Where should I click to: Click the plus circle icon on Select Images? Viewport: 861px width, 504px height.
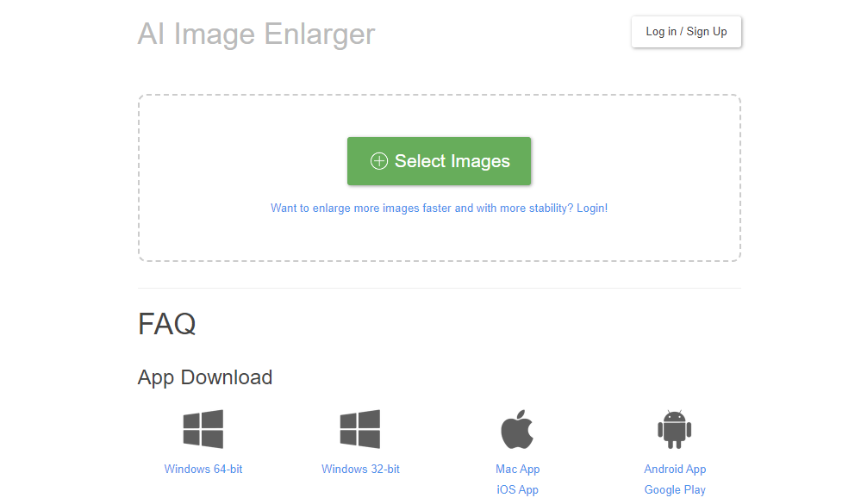(x=378, y=161)
